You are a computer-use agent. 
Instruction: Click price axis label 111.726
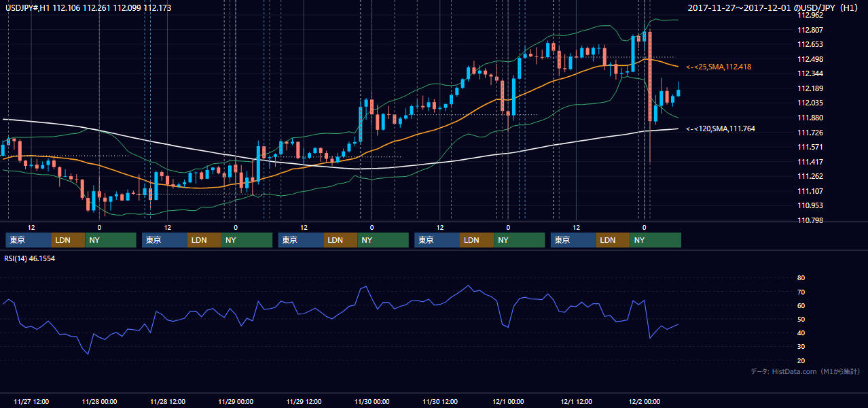coord(810,133)
